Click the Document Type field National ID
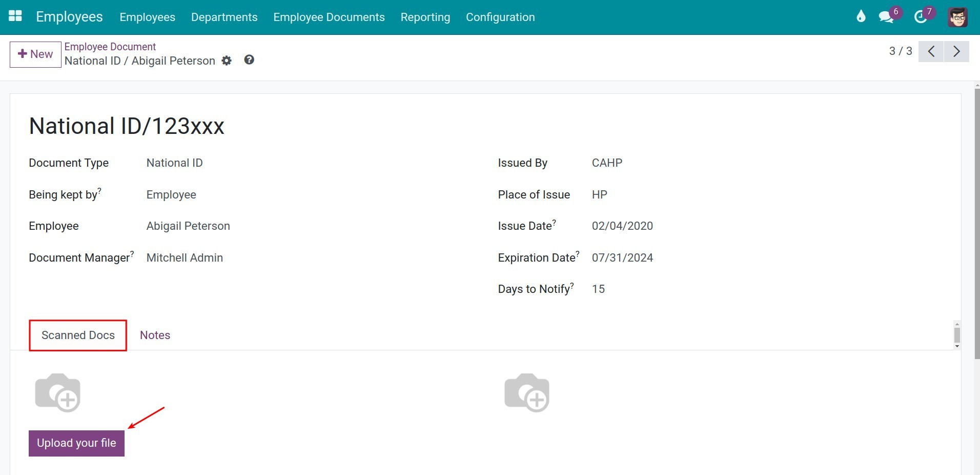Image resolution: width=980 pixels, height=475 pixels. (x=175, y=163)
